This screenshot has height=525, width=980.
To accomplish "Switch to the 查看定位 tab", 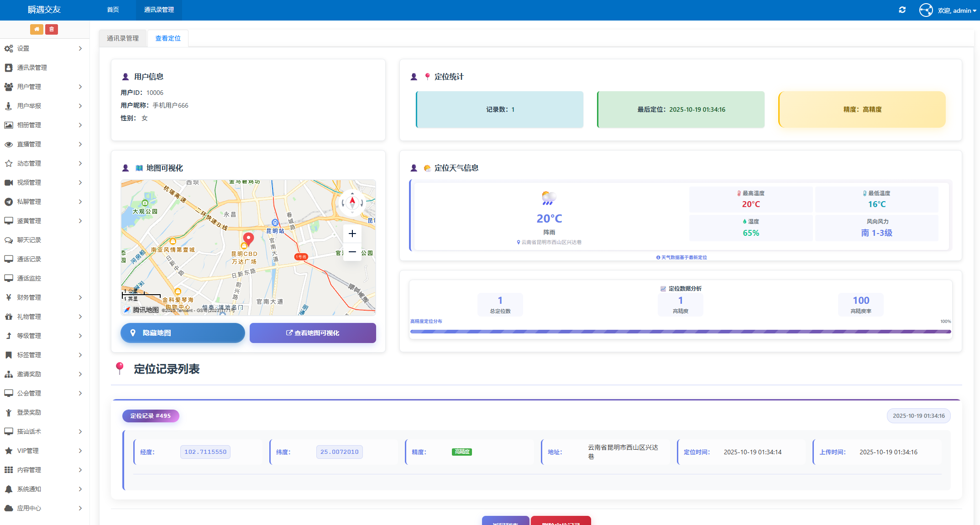I will [x=168, y=38].
